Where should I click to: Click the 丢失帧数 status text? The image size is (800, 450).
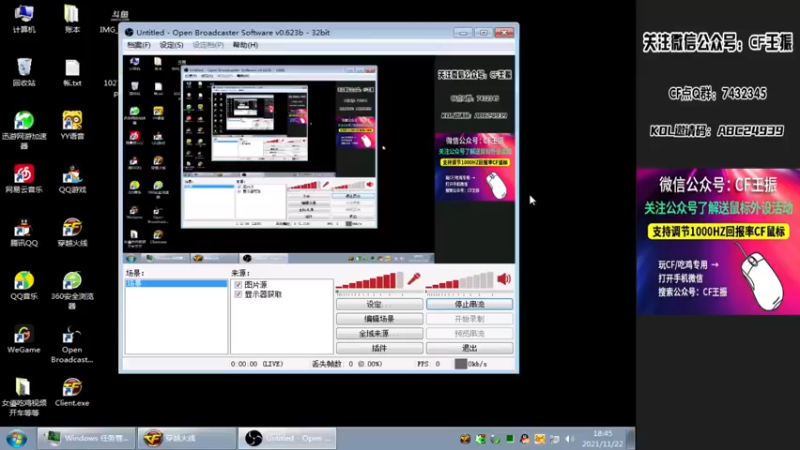347,364
